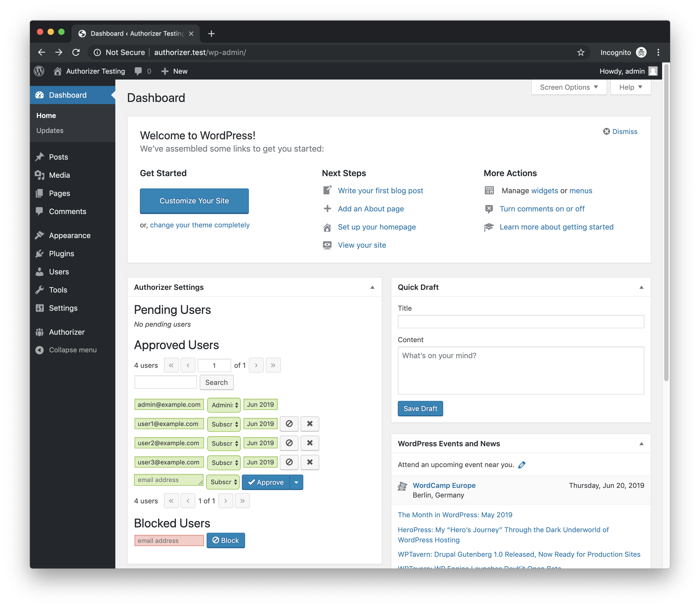Click the comments bubble icon in admin bar
Screen dimensions: 700x608
138,71
